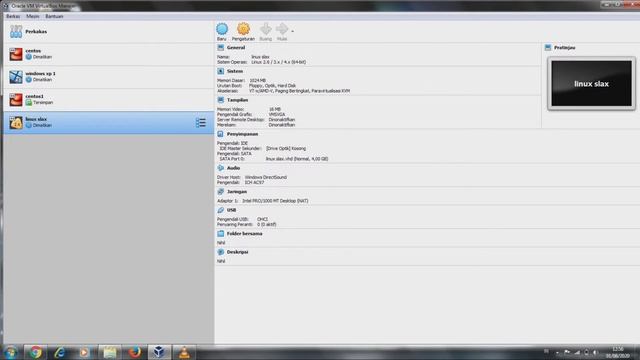
Task: Open the USB section header
Action: point(231,210)
